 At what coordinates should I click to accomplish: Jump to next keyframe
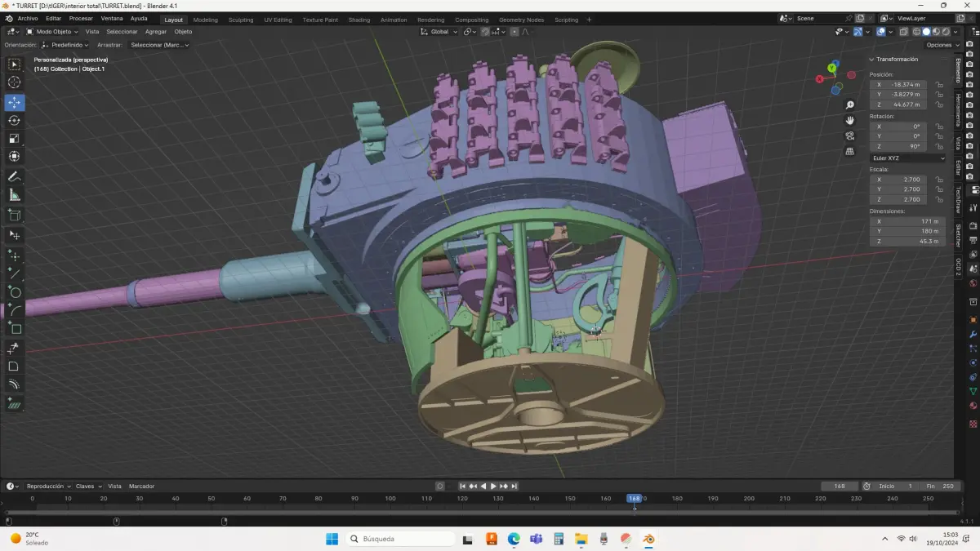point(504,486)
